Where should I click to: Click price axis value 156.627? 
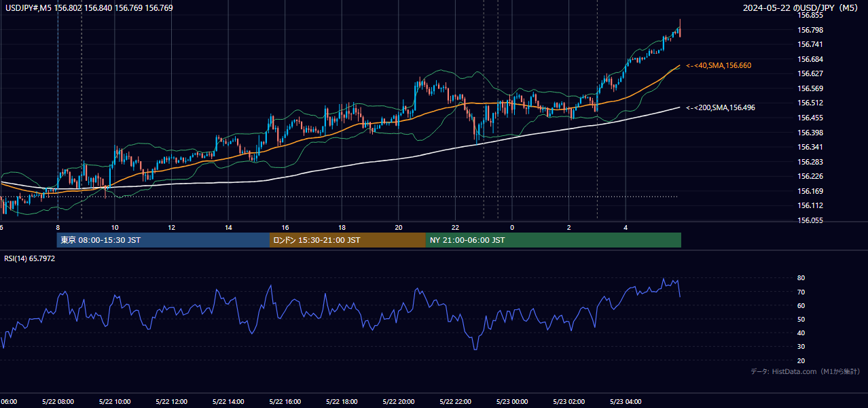click(x=810, y=73)
